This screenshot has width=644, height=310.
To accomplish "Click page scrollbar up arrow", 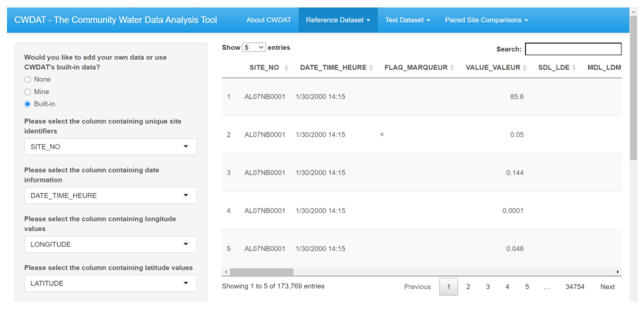I will click(x=633, y=12).
